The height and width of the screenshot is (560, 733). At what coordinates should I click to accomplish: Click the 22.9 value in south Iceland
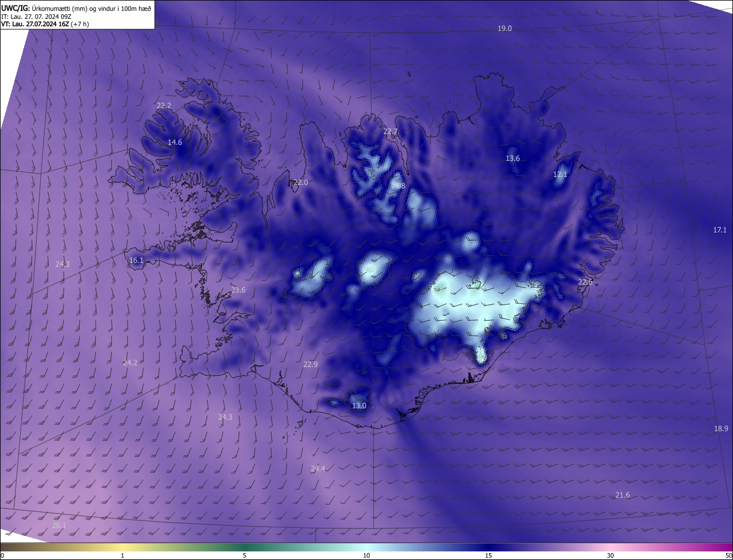click(x=310, y=365)
